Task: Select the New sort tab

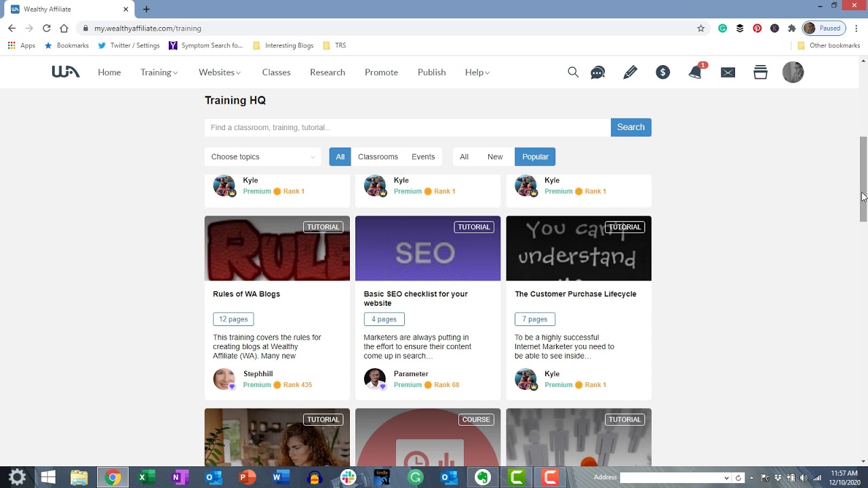Action: pos(495,157)
